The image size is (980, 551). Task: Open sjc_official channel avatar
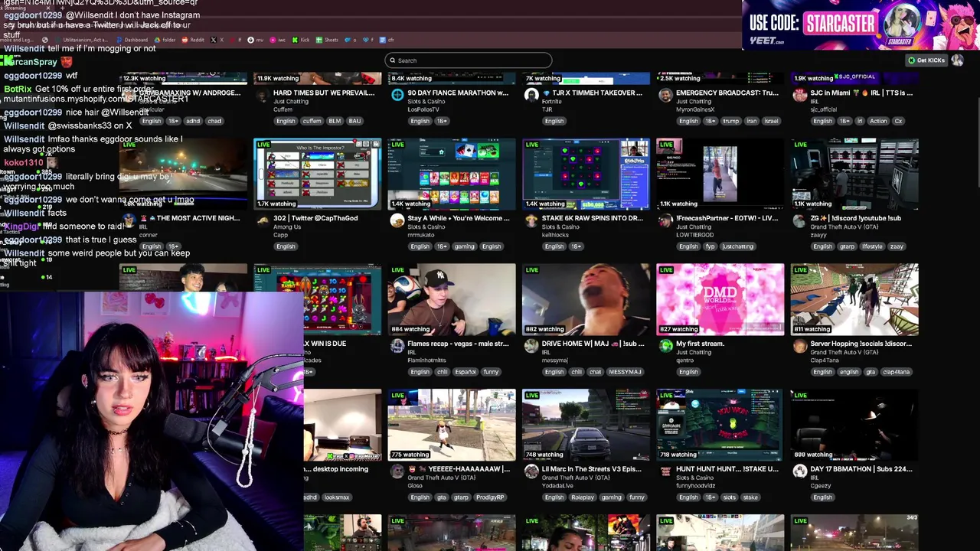click(x=799, y=95)
